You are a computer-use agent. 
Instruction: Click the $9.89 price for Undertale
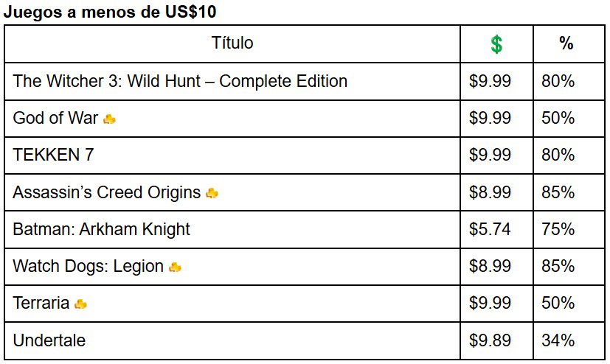pos(490,340)
